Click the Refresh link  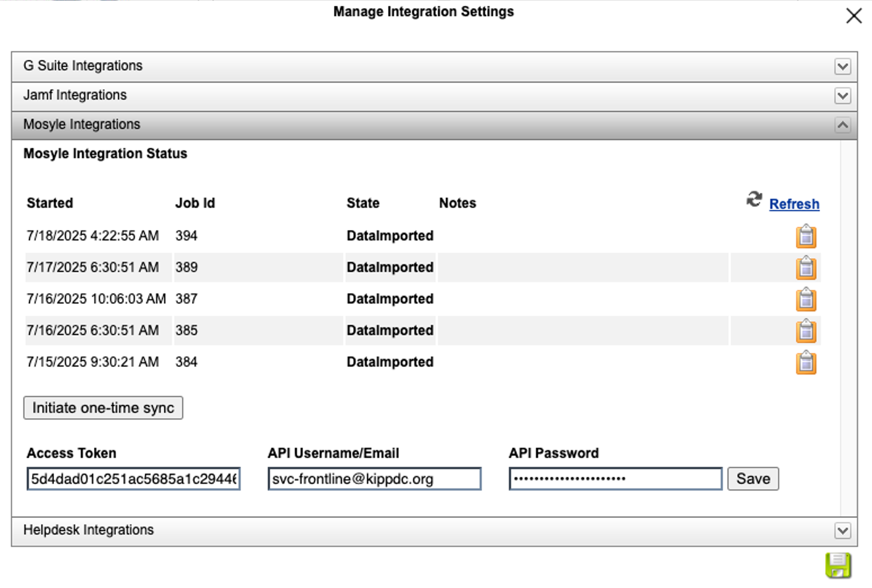point(794,204)
